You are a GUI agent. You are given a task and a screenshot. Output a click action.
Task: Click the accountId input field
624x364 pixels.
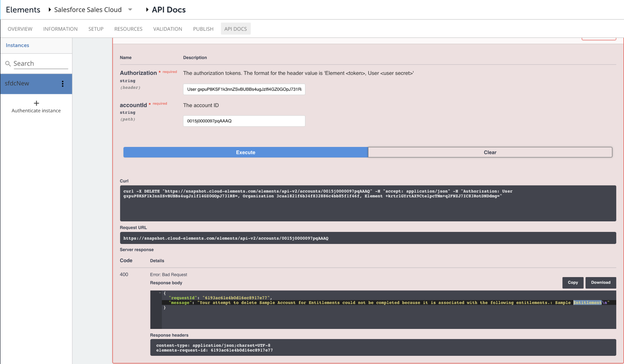(x=244, y=121)
